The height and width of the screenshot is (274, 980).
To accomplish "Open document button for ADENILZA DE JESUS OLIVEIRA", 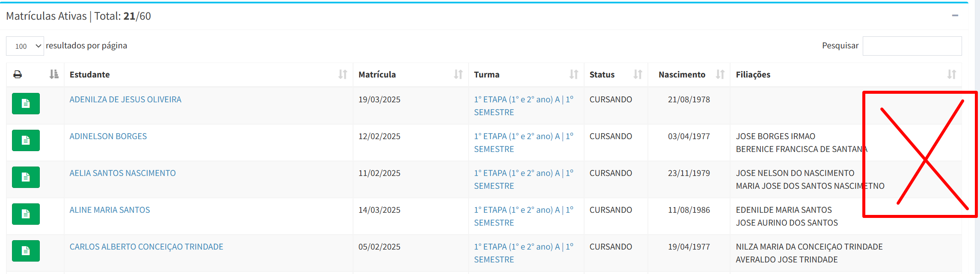I will 26,104.
